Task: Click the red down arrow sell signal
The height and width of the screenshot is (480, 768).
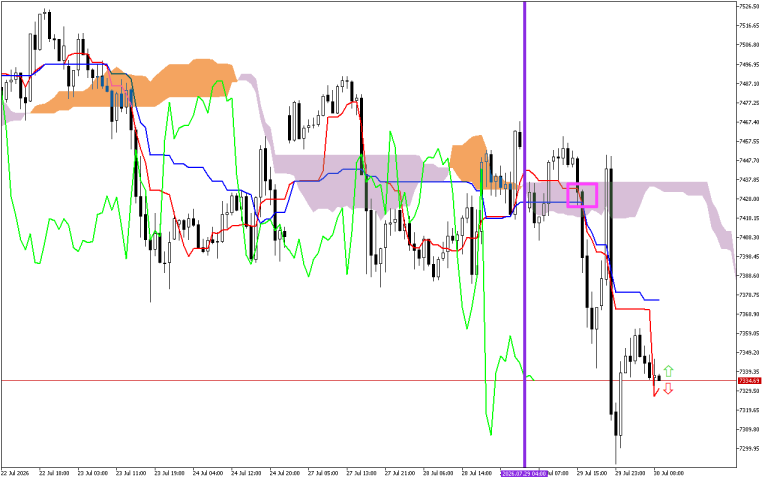Action: 668,389
